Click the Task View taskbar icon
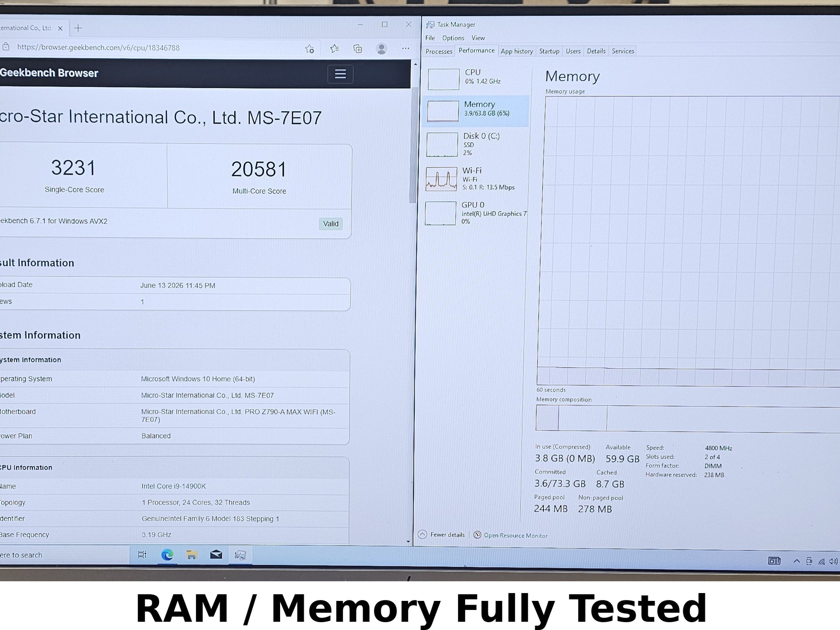Screen dimensions: 840x630 click(x=142, y=555)
